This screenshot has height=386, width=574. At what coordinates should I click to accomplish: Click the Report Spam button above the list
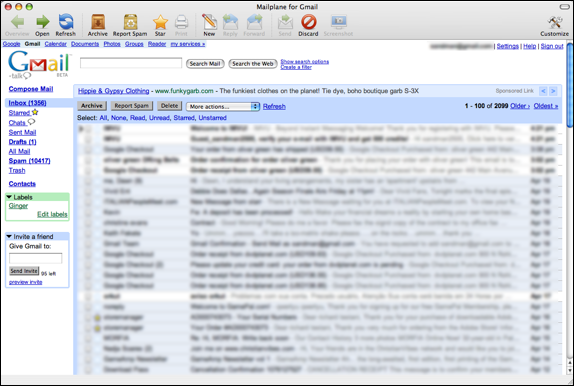pos(131,106)
